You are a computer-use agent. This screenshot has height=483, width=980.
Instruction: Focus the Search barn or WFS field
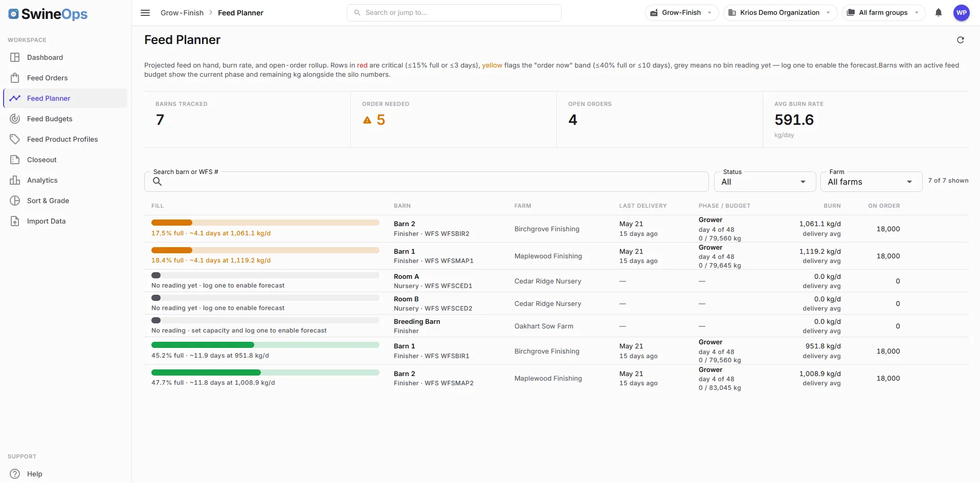pos(426,182)
